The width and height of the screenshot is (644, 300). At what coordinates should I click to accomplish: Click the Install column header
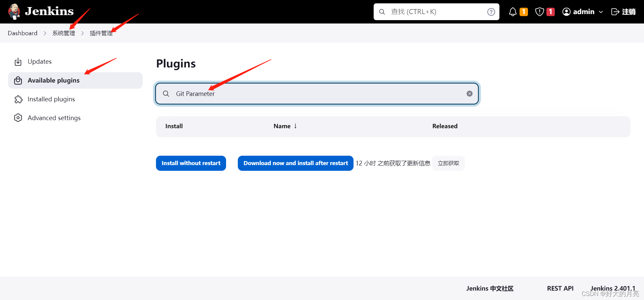click(x=174, y=126)
